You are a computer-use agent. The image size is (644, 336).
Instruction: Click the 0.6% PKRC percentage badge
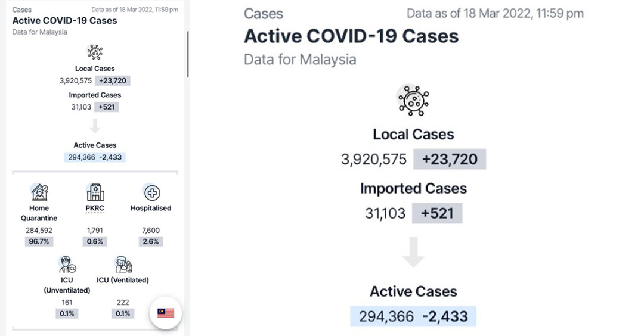(x=95, y=242)
